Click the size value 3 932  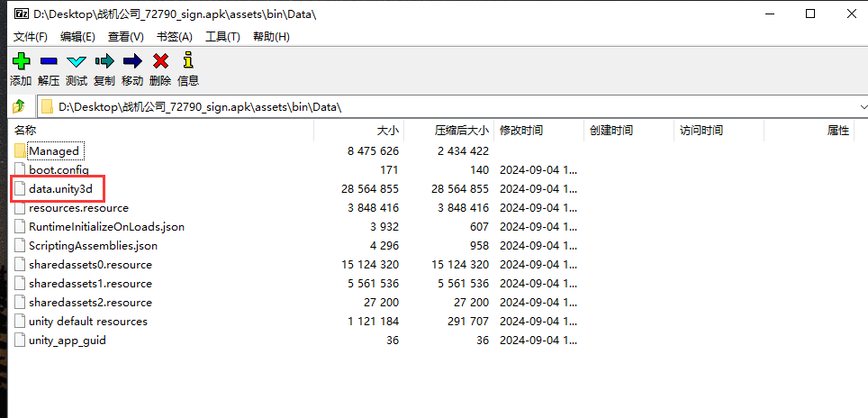[x=384, y=227]
